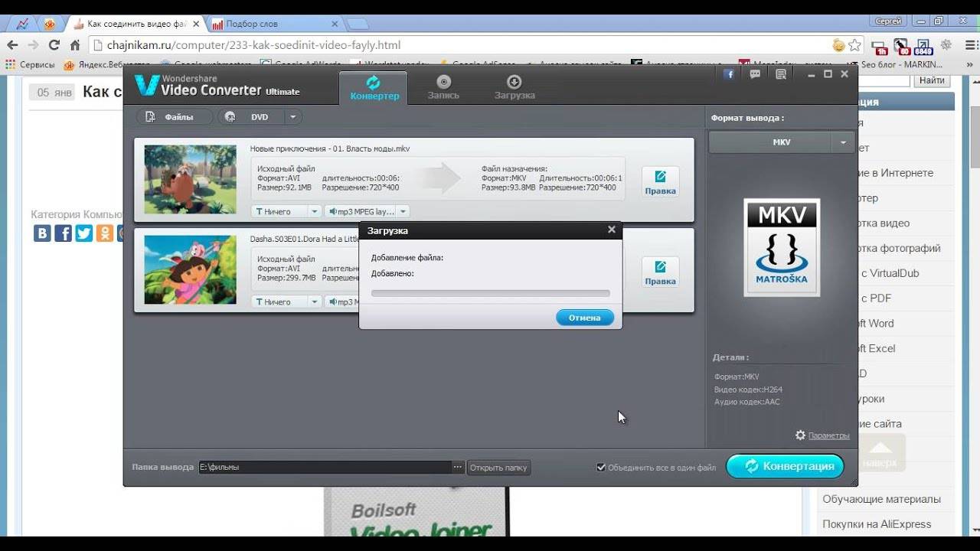Share via Odnoklassniki icon on webpage

pyautogui.click(x=104, y=233)
